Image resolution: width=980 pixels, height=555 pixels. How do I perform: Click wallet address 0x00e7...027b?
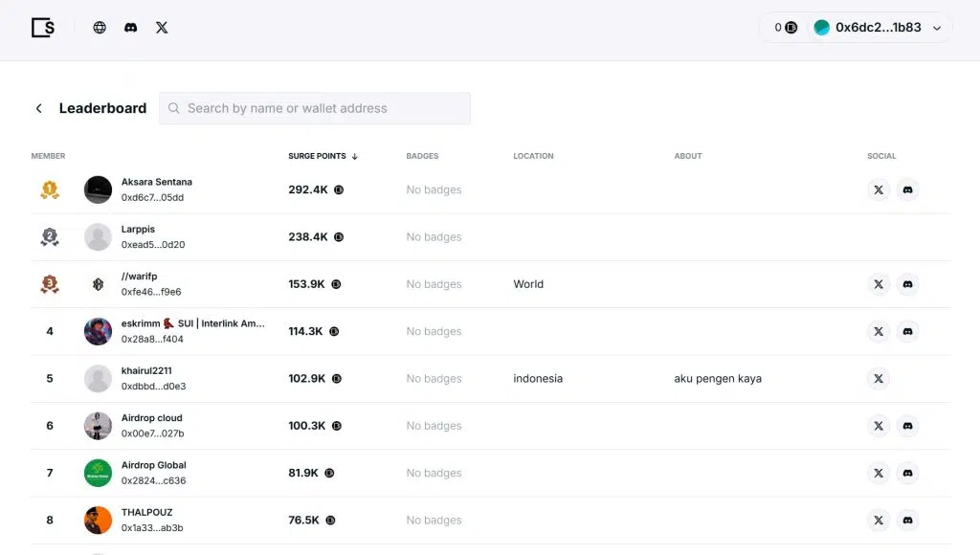pos(152,433)
